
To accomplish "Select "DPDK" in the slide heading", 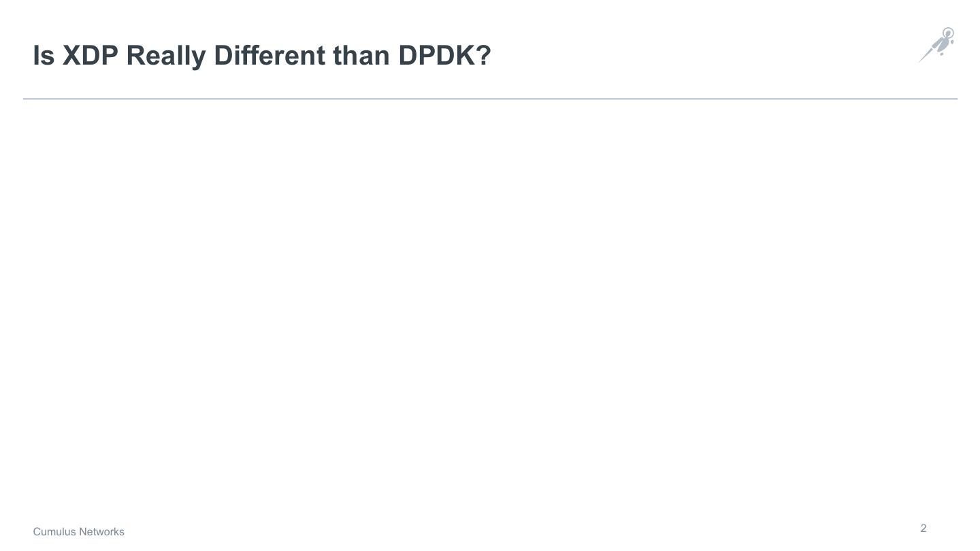I will [436, 55].
